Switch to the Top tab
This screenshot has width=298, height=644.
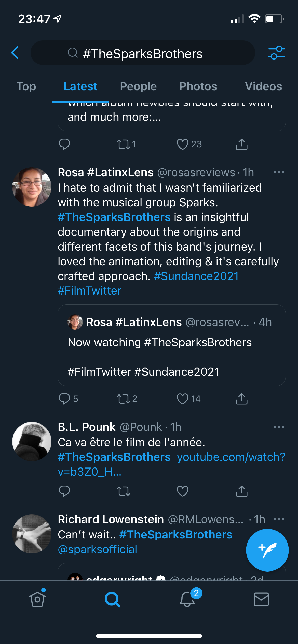pyautogui.click(x=26, y=86)
